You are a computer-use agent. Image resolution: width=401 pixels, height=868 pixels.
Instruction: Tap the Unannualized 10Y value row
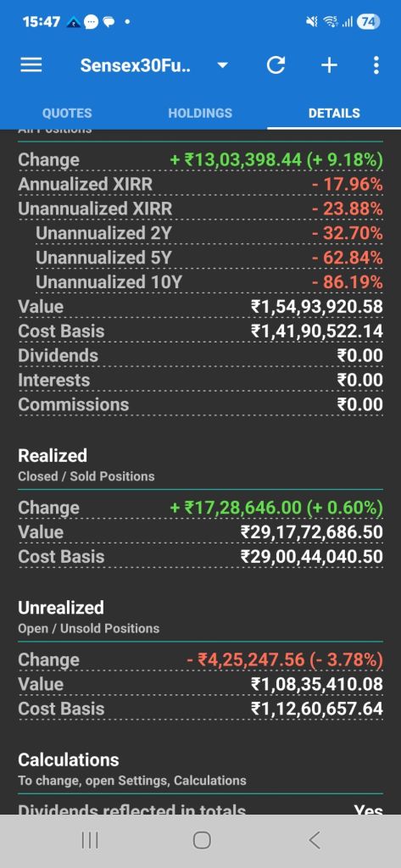point(200,281)
